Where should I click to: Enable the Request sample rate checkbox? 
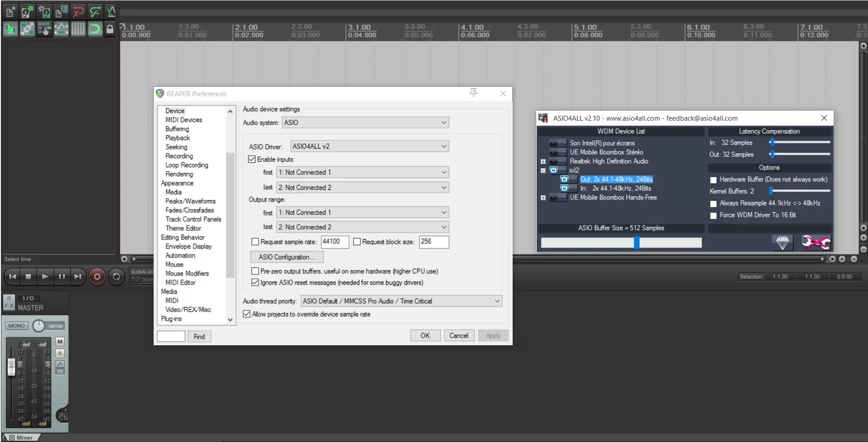(255, 242)
